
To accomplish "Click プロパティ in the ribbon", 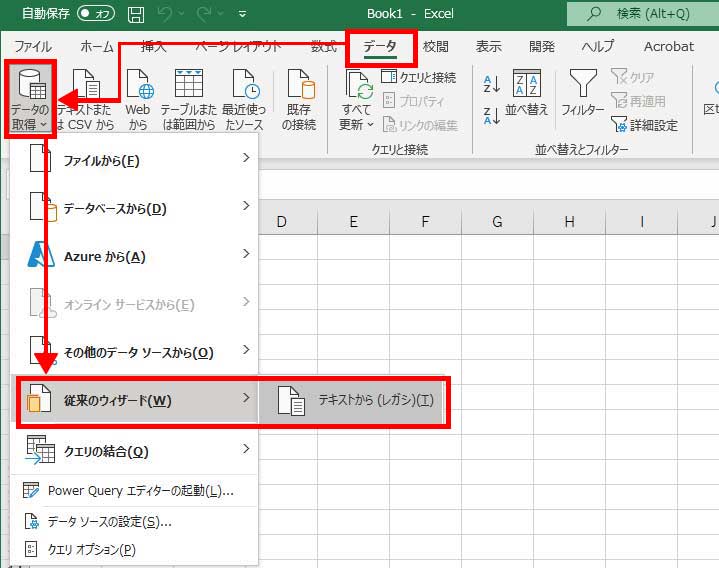I will 413,101.
